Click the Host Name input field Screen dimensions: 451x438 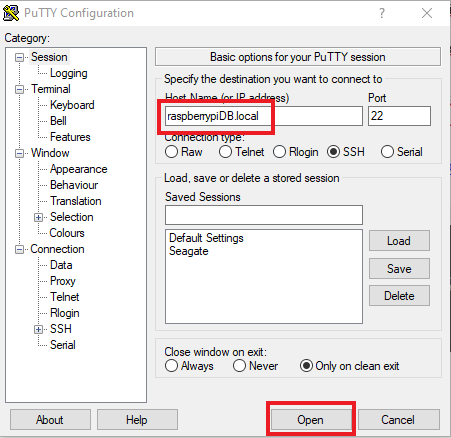click(264, 116)
